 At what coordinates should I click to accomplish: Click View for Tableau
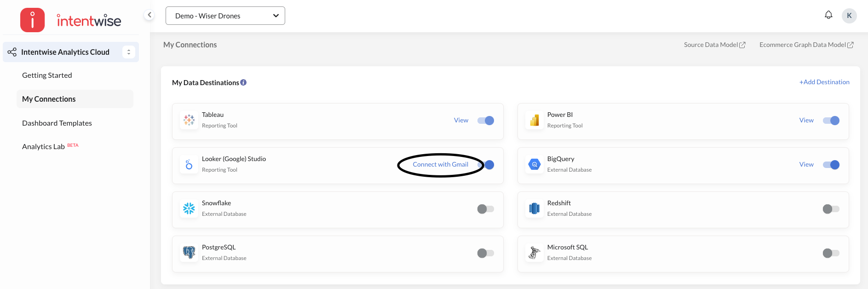(x=461, y=120)
